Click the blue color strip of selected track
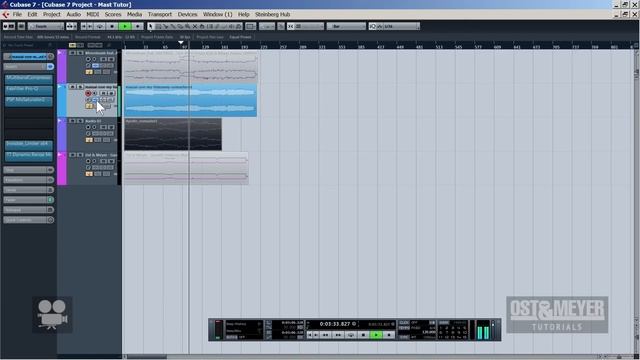640x360 pixels. point(62,100)
